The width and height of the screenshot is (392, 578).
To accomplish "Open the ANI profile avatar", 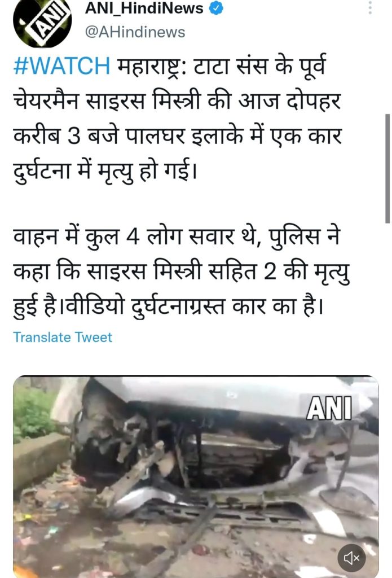I will [42, 23].
